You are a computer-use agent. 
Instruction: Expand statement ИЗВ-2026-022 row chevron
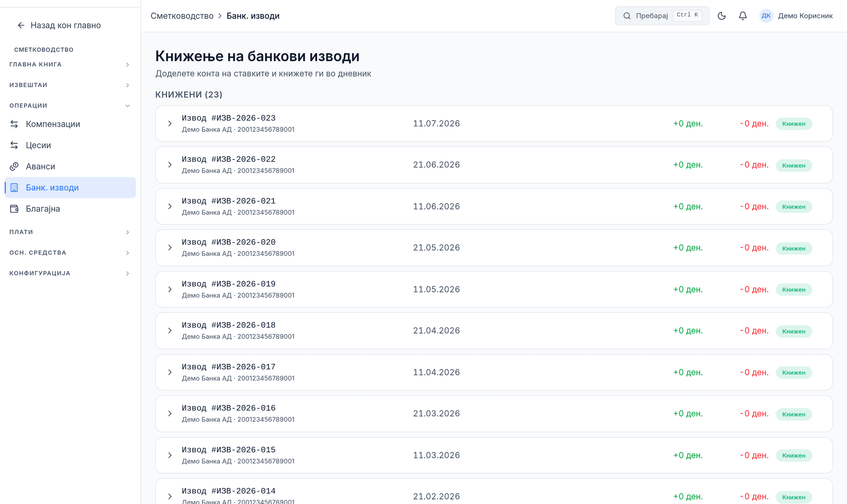170,165
